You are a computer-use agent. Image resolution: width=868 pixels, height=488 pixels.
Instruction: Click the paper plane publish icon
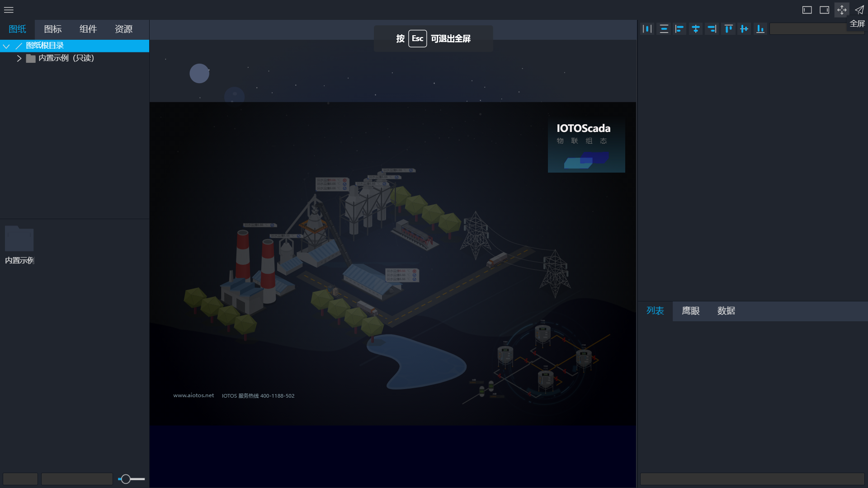click(x=859, y=10)
